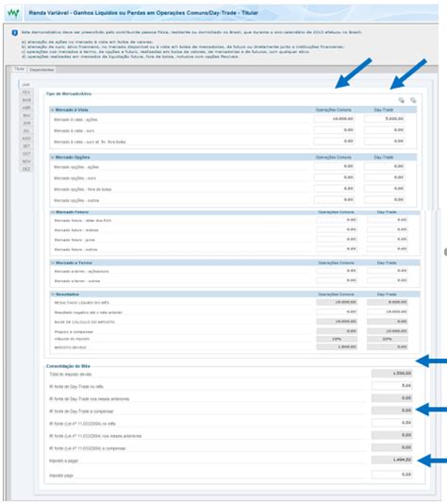Select the JAN month tab

(26, 85)
